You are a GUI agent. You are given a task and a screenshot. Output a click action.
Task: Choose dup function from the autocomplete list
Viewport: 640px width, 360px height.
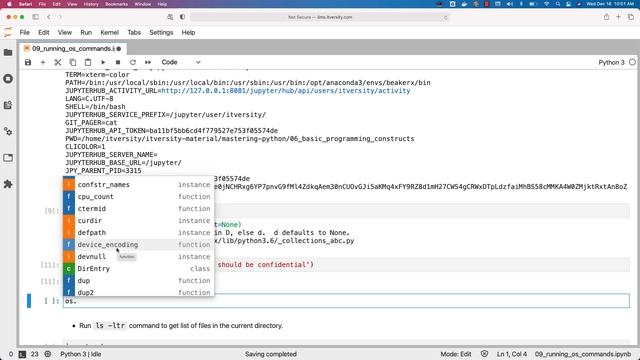point(138,280)
